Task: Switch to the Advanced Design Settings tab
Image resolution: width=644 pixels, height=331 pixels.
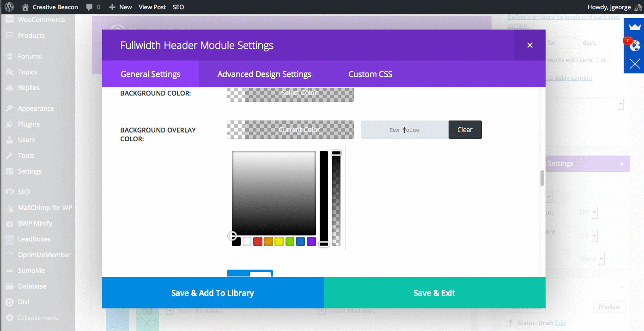Action: coord(264,74)
